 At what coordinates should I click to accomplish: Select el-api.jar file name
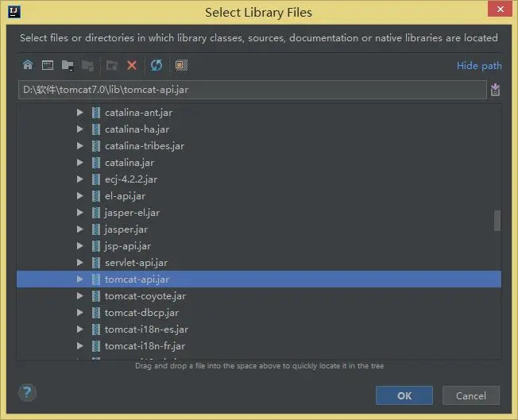tap(126, 196)
